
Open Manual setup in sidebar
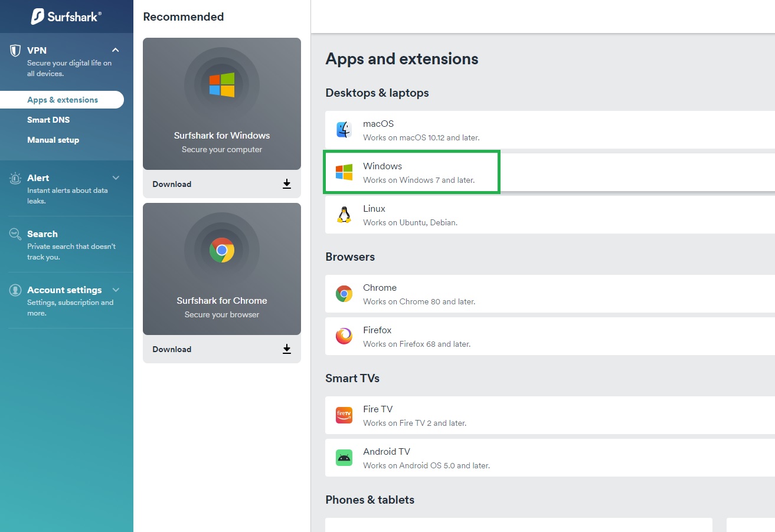click(x=53, y=140)
